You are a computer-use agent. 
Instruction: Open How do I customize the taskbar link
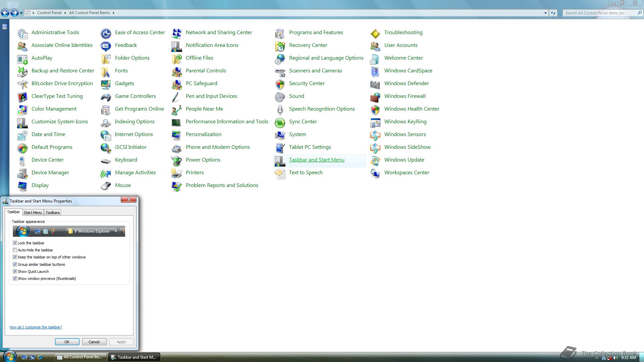(x=36, y=327)
